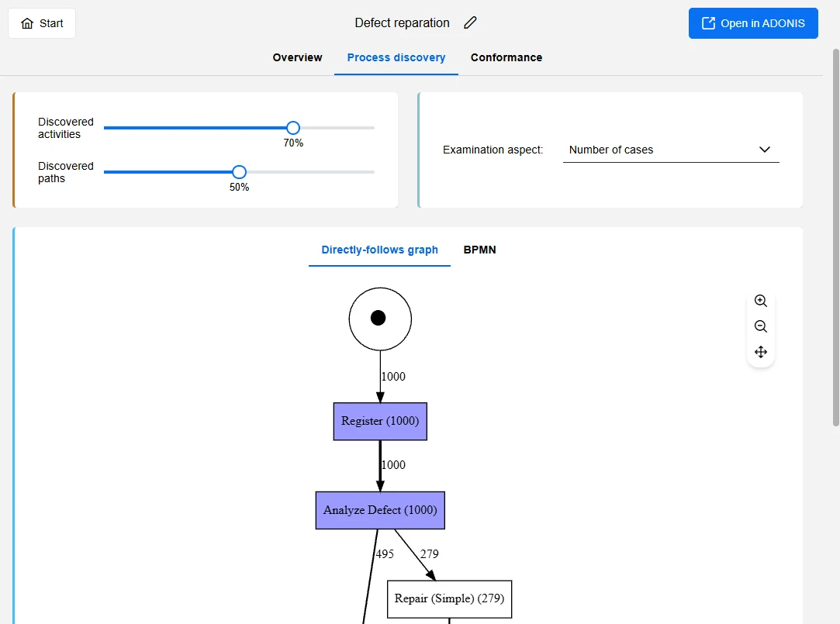This screenshot has width=840, height=624.
Task: Switch to the Overview tab
Action: tap(297, 57)
